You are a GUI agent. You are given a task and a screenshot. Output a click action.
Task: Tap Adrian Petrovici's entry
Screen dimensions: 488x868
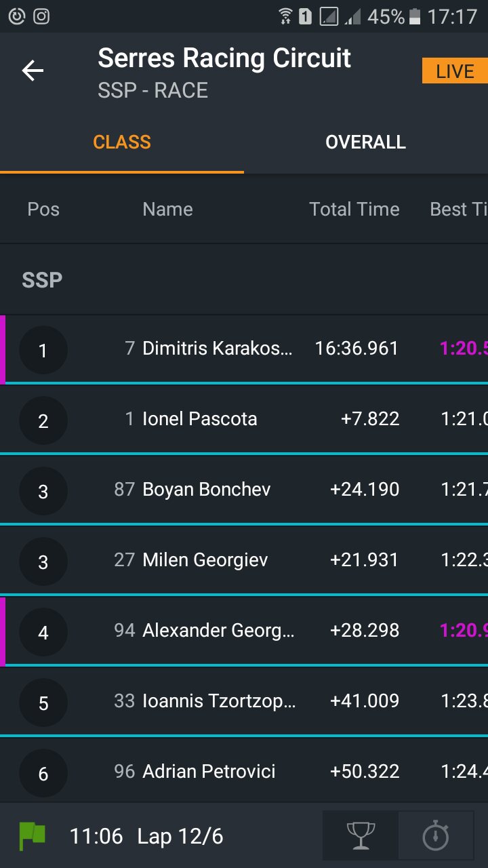point(209,772)
